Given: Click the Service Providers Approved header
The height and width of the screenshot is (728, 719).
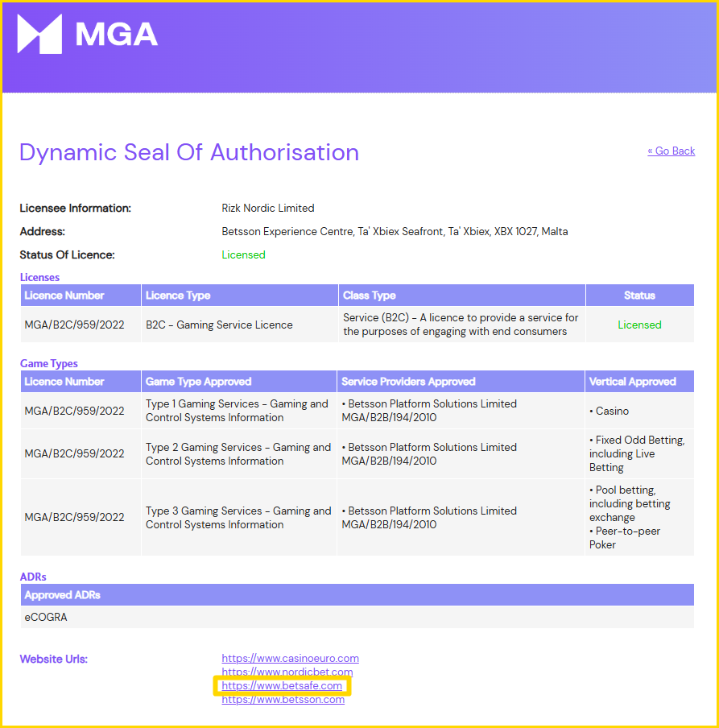Looking at the screenshot, I should click(x=461, y=382).
